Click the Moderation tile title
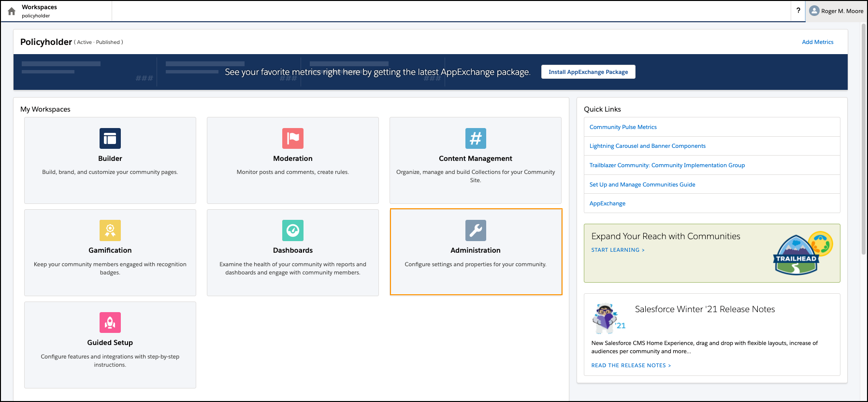 coord(293,158)
